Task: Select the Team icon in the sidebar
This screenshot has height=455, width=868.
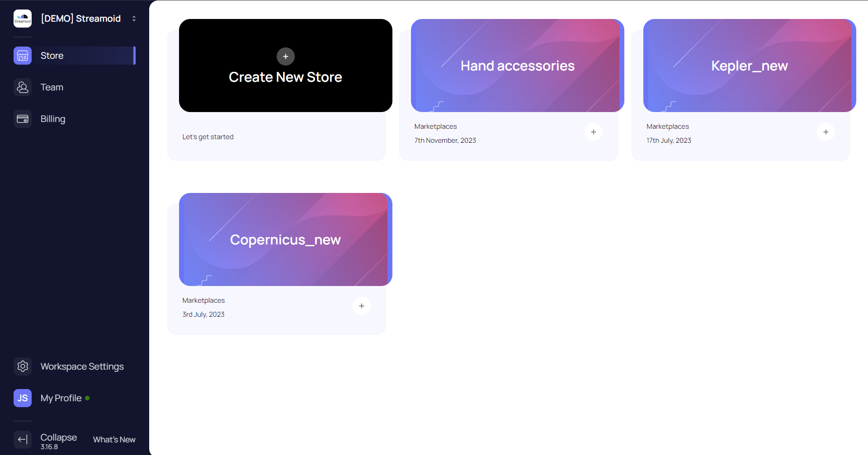Action: tap(22, 87)
